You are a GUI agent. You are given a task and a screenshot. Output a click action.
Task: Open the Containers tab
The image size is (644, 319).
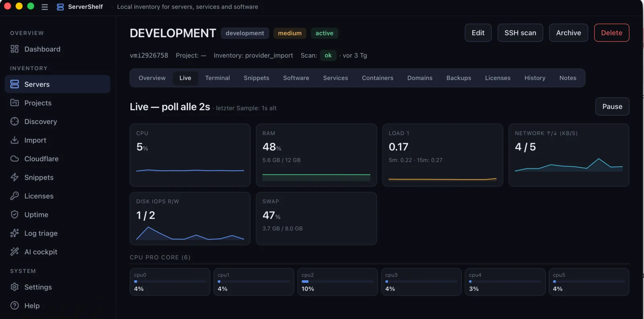pos(378,78)
